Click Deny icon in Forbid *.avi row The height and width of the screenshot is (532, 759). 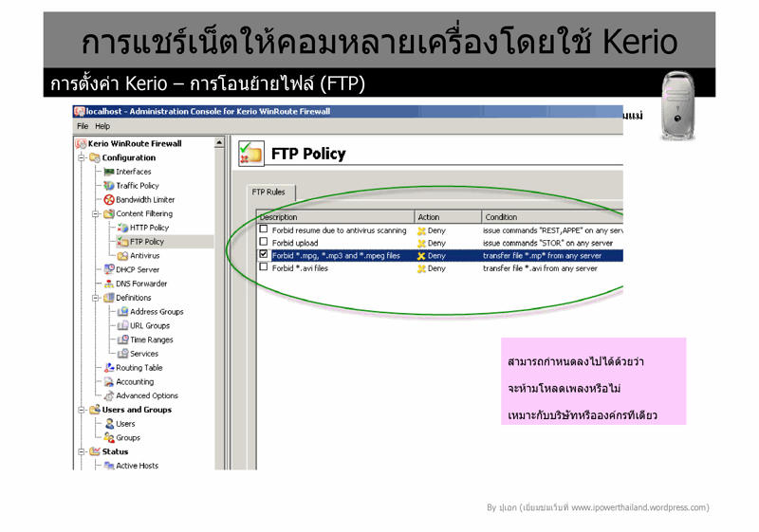[421, 268]
